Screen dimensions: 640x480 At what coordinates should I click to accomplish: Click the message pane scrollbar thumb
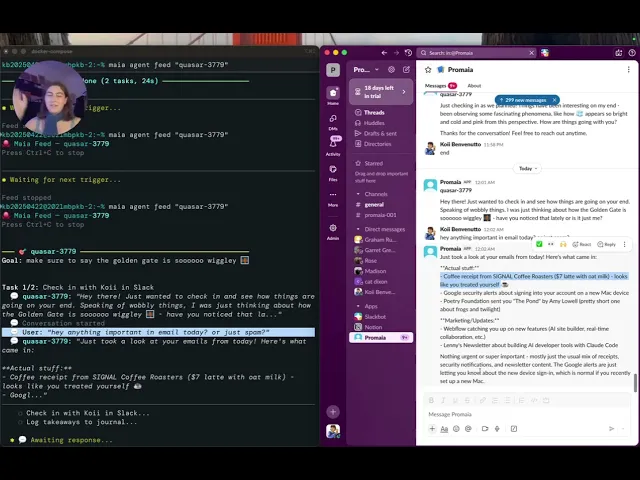635,382
